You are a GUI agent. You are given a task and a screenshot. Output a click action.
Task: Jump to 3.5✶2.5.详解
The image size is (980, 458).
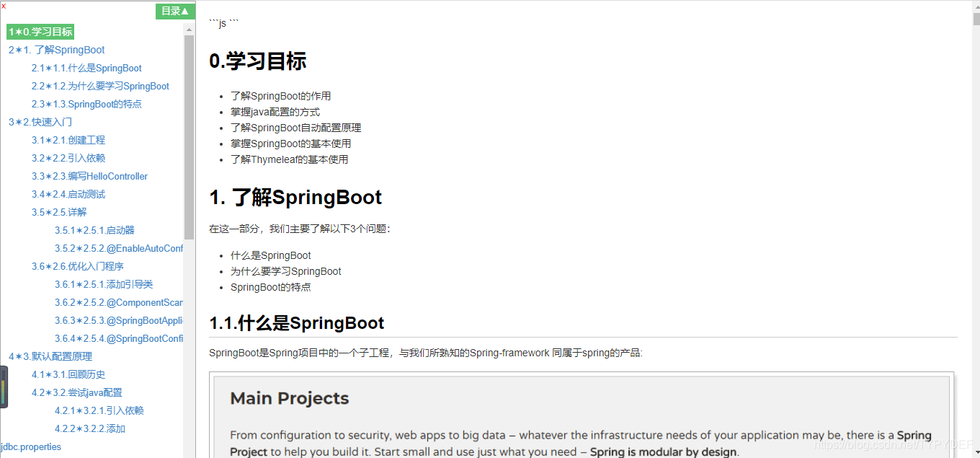coord(59,212)
